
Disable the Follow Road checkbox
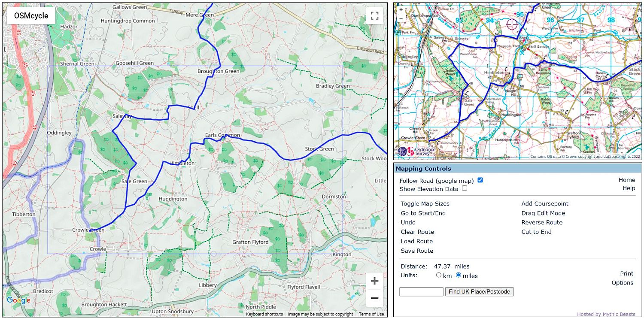480,180
